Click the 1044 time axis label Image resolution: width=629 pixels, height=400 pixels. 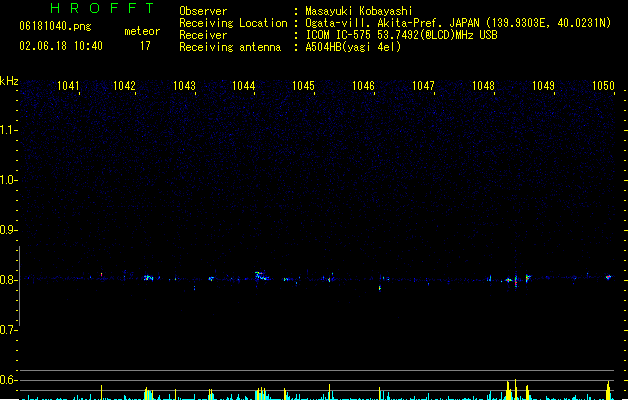point(244,86)
